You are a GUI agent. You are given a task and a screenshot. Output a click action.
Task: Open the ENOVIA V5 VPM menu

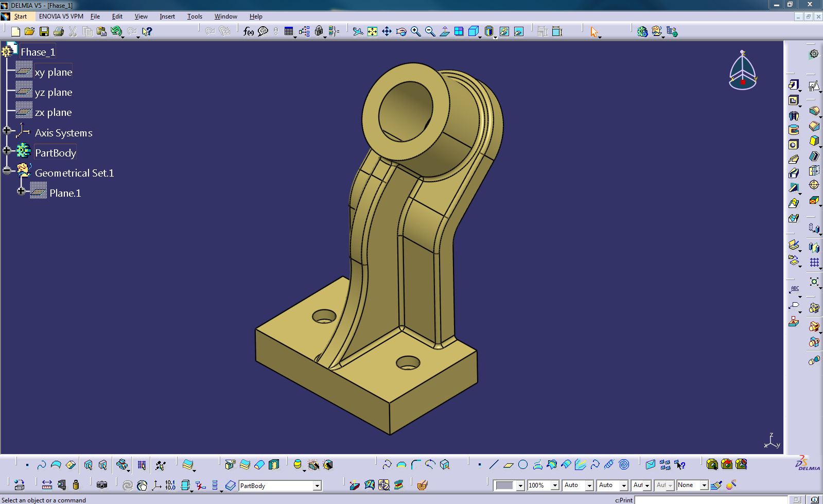coord(61,16)
